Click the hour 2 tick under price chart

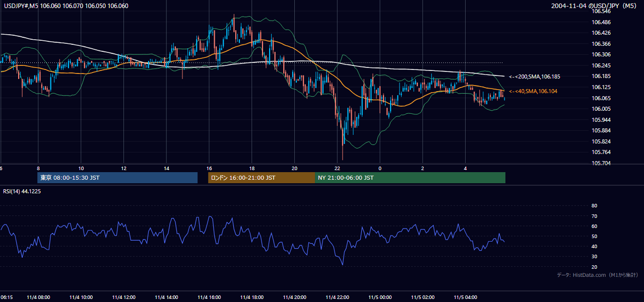click(x=423, y=168)
